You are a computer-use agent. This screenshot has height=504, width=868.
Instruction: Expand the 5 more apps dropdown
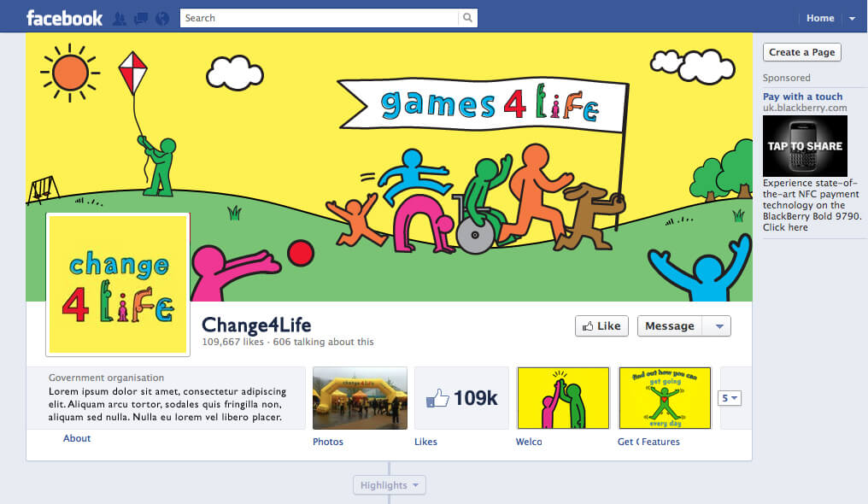pos(729,398)
